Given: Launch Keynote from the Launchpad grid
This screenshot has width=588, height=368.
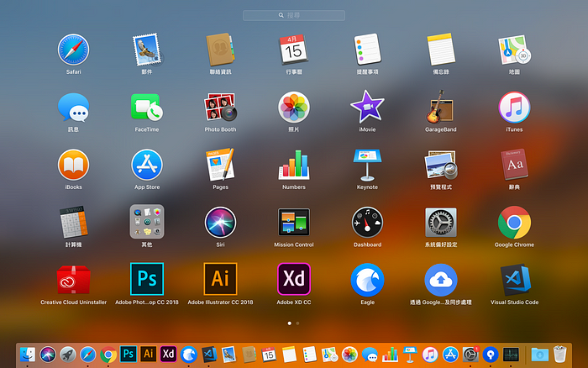Looking at the screenshot, I should point(367,165).
